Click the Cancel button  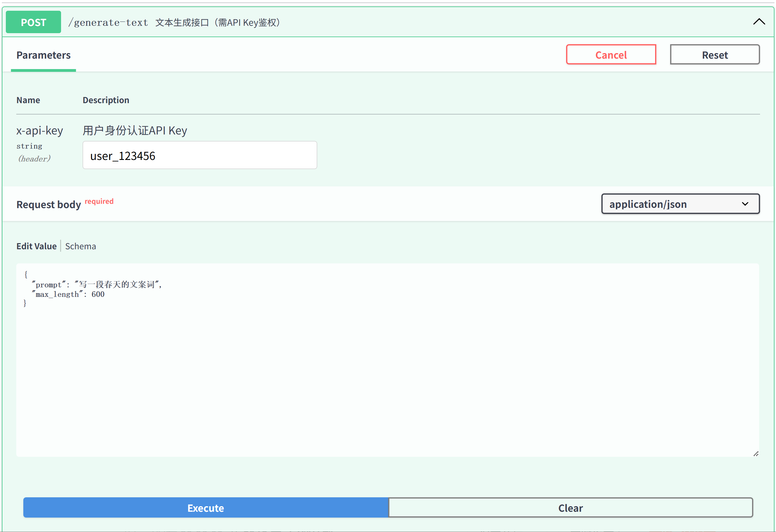tap(611, 55)
